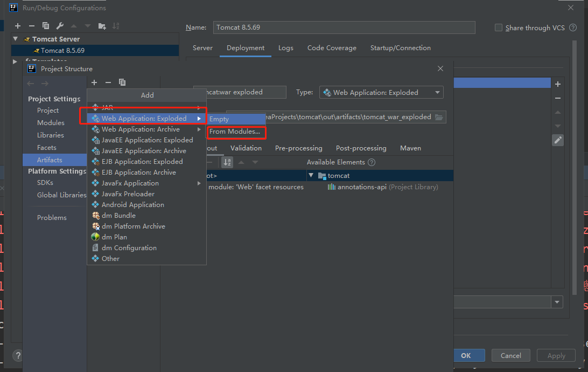This screenshot has height=372, width=588.
Task: Open the artifact Type dropdown
Action: tap(381, 92)
